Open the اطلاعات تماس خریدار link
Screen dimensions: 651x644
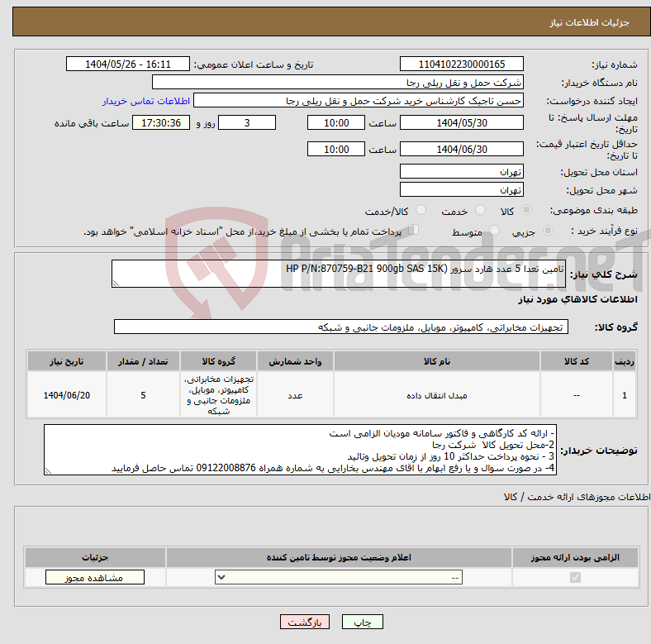point(146,101)
